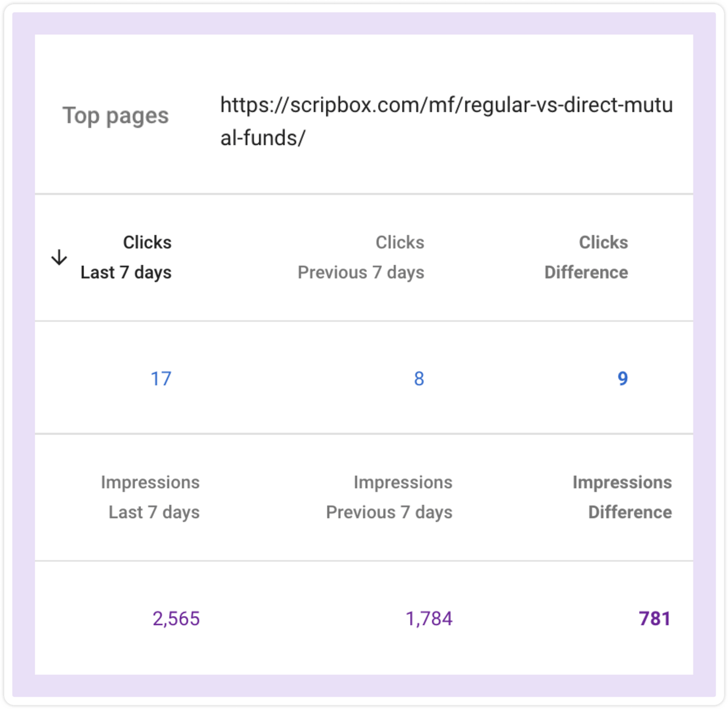Click the impressions difference value 781
Viewport: 728px width, 709px height.
point(655,618)
